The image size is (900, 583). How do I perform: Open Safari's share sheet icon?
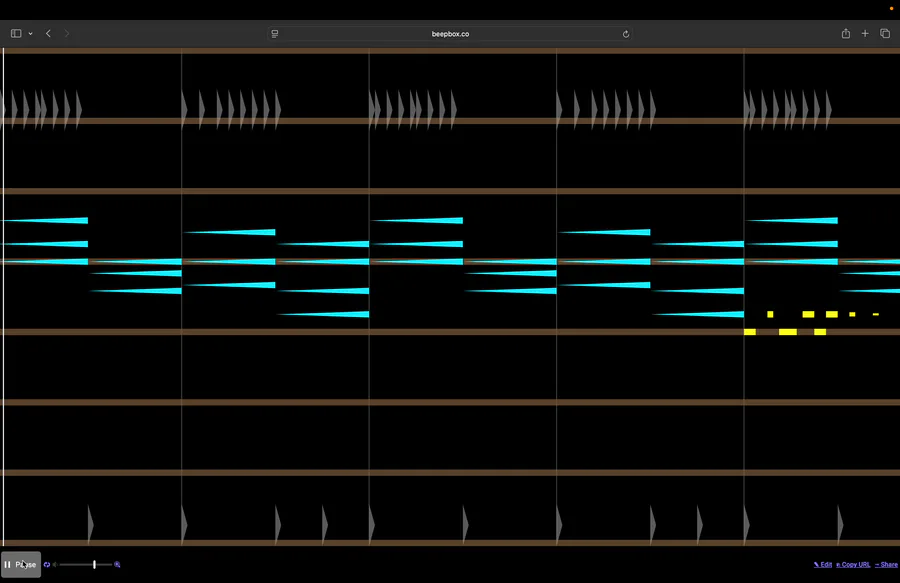point(845,33)
